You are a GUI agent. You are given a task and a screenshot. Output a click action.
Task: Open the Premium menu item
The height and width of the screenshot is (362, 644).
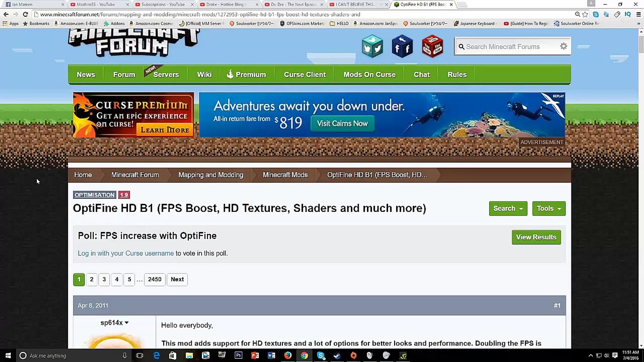click(247, 74)
